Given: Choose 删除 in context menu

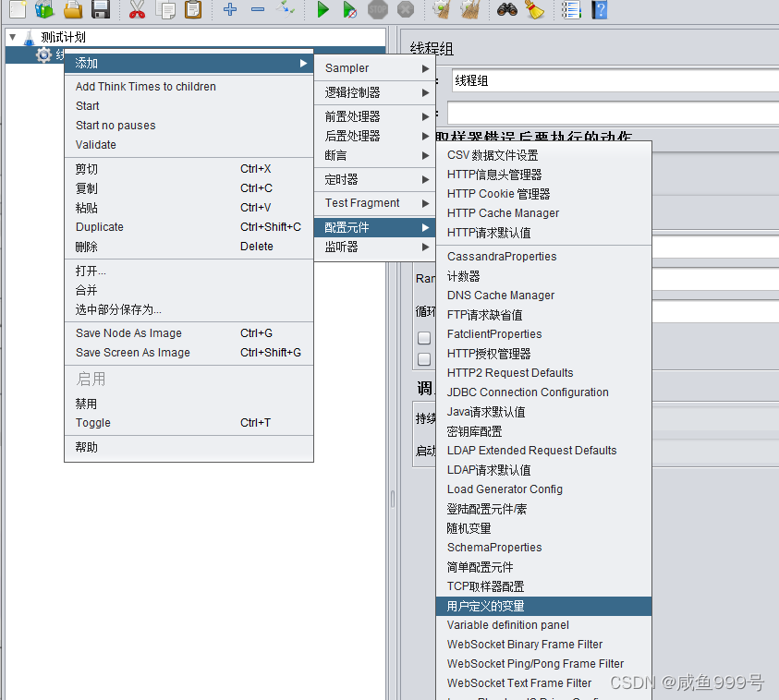Looking at the screenshot, I should 189,247.
